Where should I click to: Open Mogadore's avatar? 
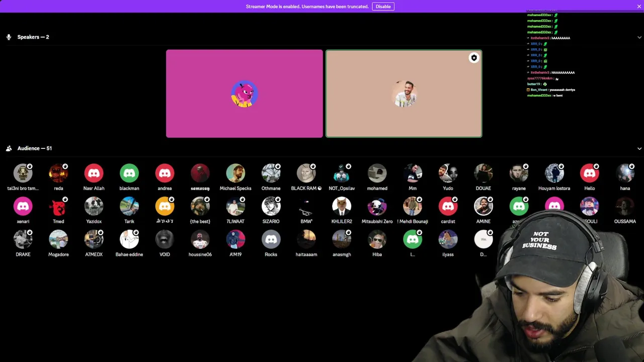coord(58,240)
